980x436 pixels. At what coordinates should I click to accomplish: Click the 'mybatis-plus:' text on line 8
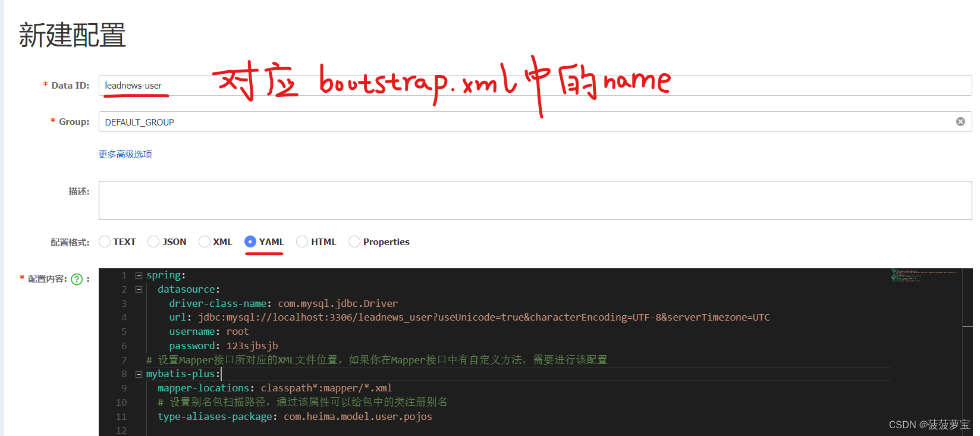pyautogui.click(x=183, y=374)
